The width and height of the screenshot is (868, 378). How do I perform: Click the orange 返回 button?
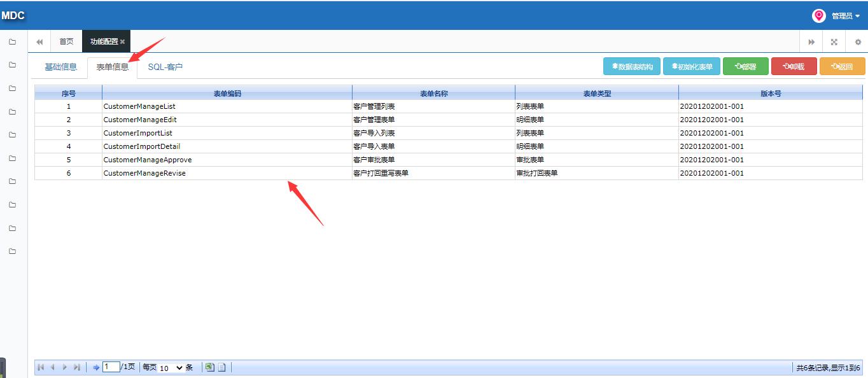click(843, 66)
